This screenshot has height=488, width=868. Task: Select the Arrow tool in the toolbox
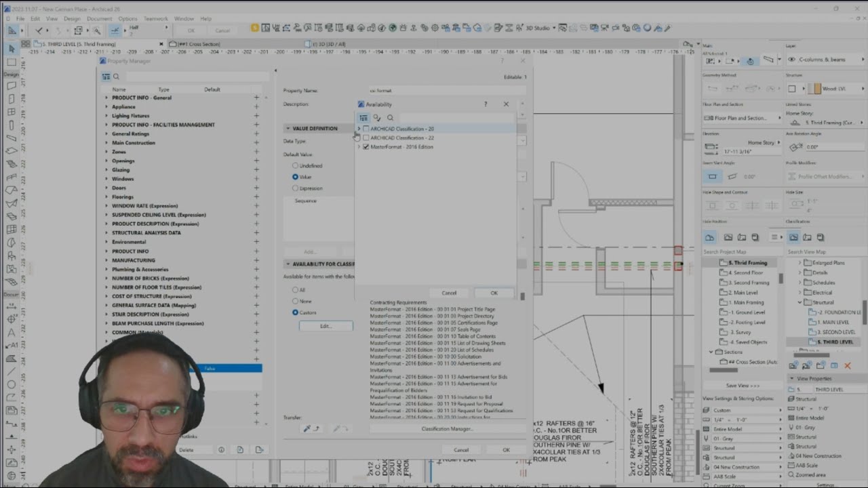coord(12,49)
